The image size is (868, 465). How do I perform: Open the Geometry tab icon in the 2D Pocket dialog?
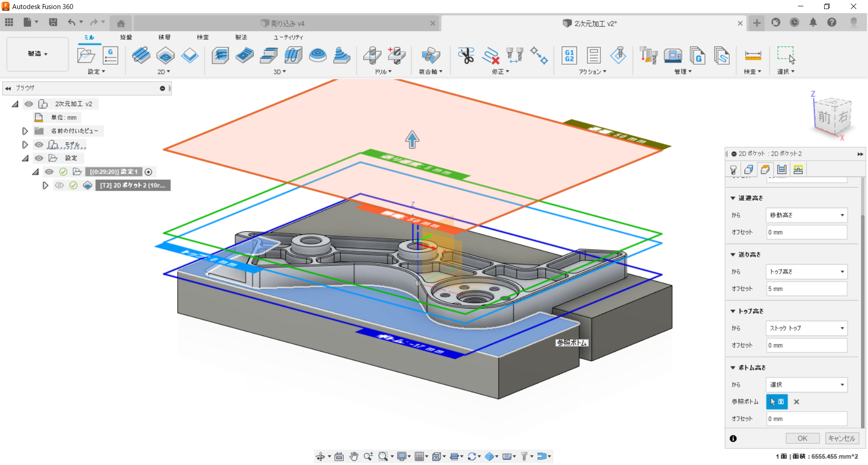tap(749, 169)
